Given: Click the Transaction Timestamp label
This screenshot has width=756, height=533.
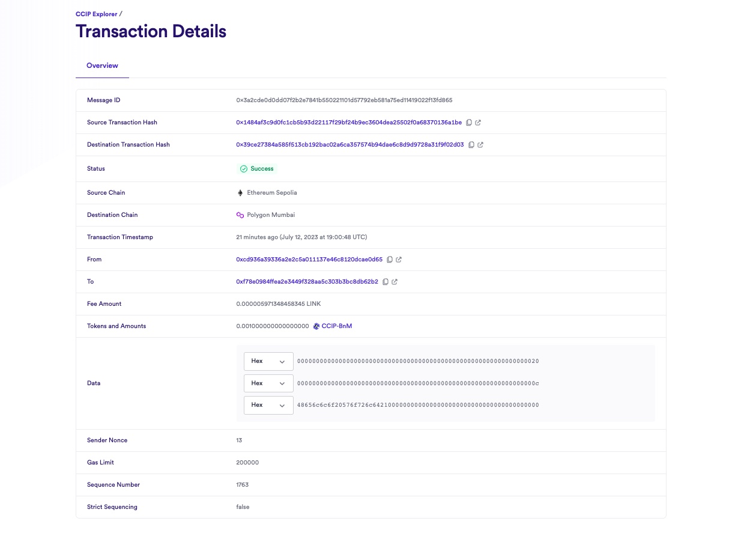Looking at the screenshot, I should 120,237.
